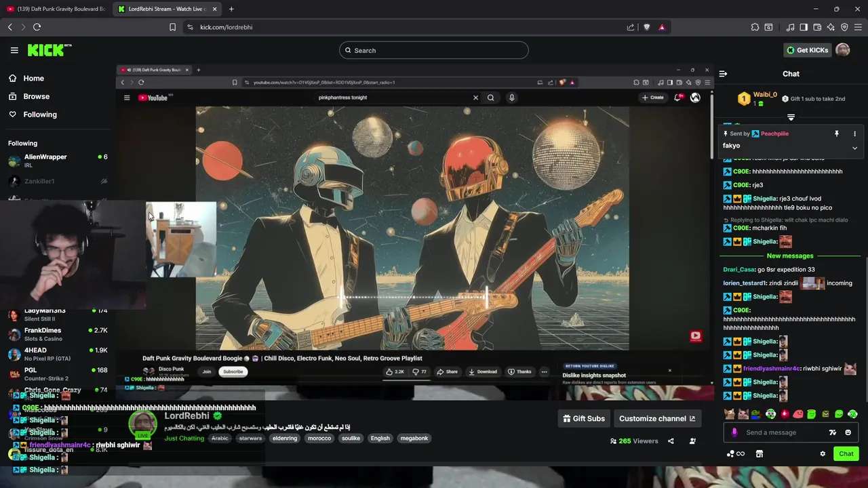
Task: Go back in browser history
Action: pyautogui.click(x=10, y=27)
